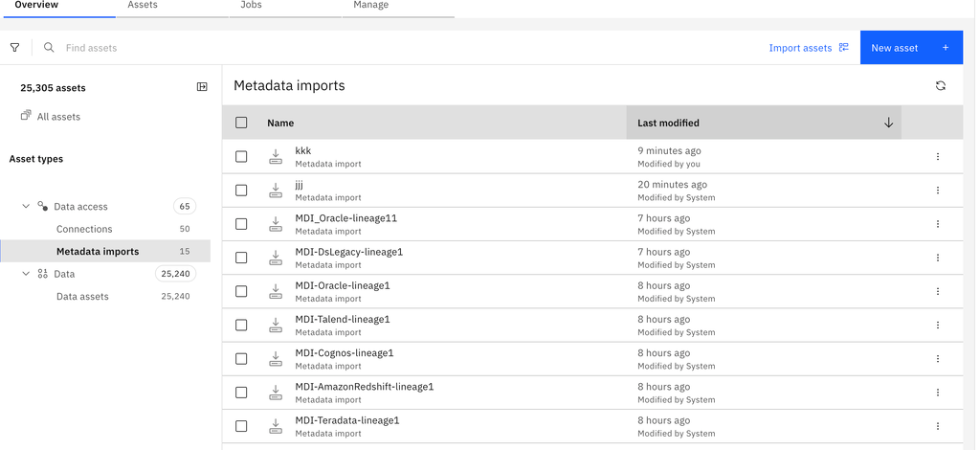980x450 pixels.
Task: Click the sort arrow in Last modified column
Action: coord(888,123)
